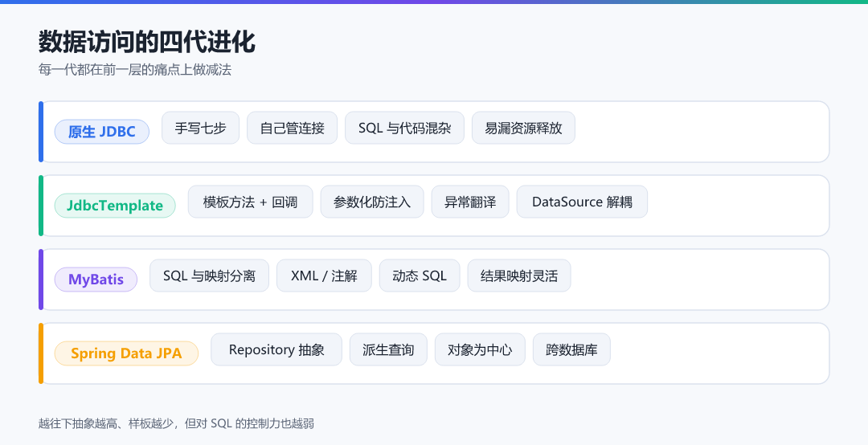The width and height of the screenshot is (868, 445).
Task: Click the 易漏资源释放 chip
Action: [x=524, y=128]
